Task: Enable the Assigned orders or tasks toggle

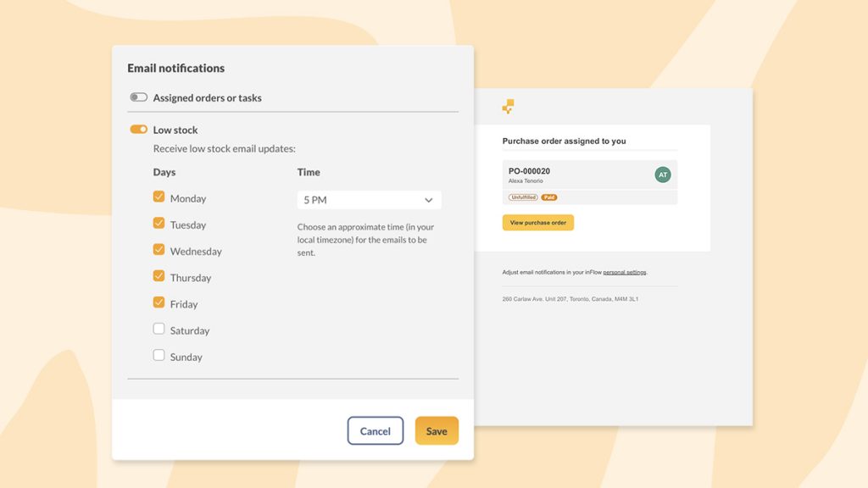Action: click(x=139, y=97)
